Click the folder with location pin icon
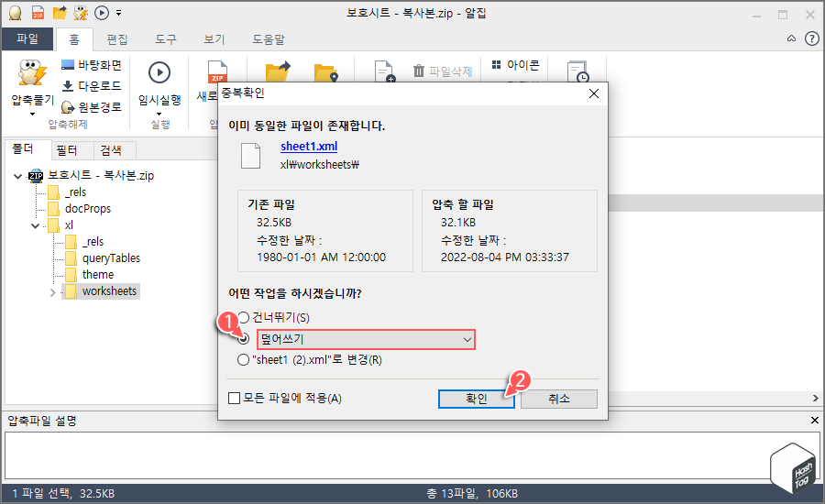The height and width of the screenshot is (504, 825). (325, 72)
